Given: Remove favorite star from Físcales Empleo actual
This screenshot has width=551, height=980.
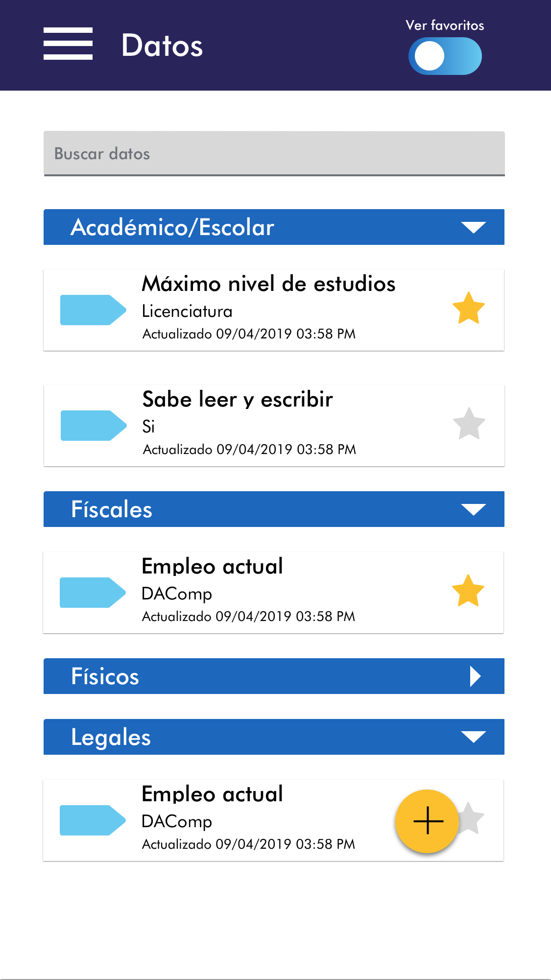Looking at the screenshot, I should 468,591.
